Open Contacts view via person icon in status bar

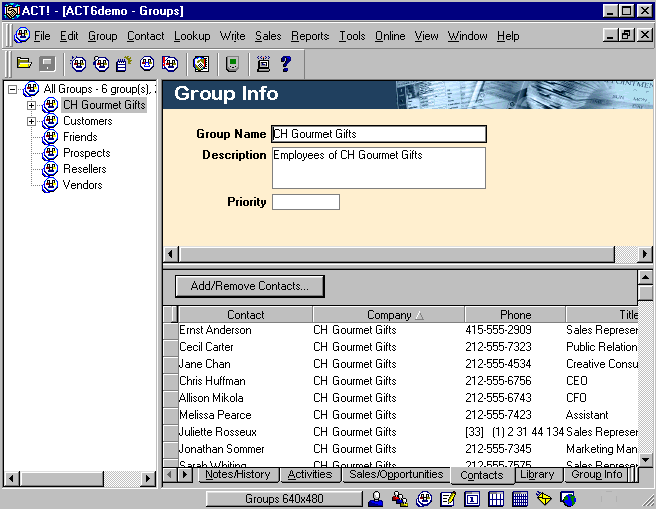(x=376, y=499)
